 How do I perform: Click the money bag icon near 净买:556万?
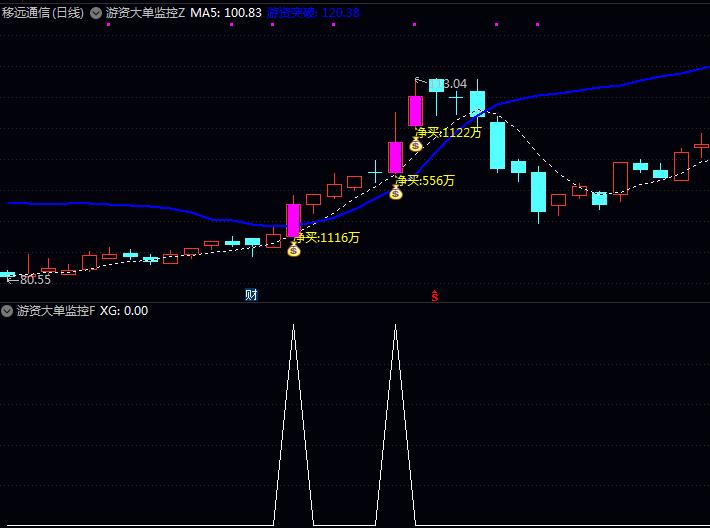tap(396, 192)
